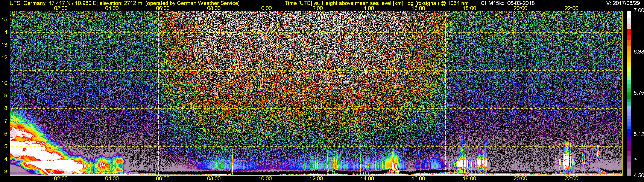644x182 pixels.
Task: Click the 12:00 label on top time axis
Action: coord(316,8)
